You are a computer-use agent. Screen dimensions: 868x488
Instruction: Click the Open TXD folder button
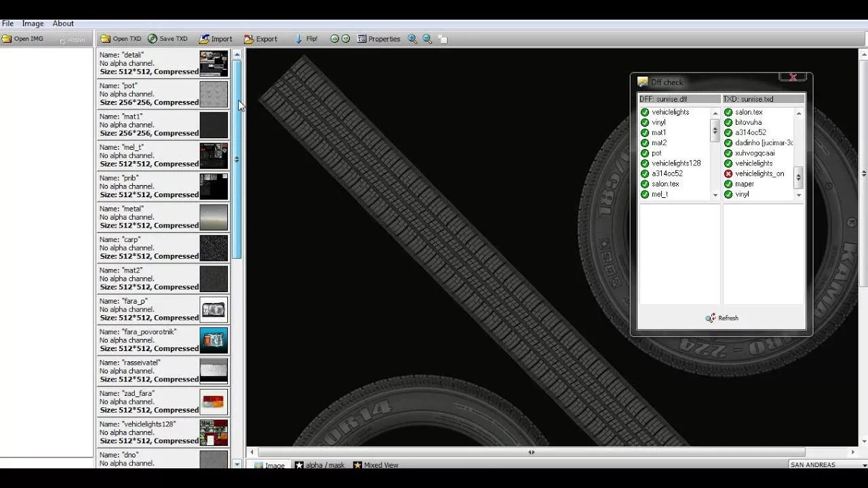(121, 39)
